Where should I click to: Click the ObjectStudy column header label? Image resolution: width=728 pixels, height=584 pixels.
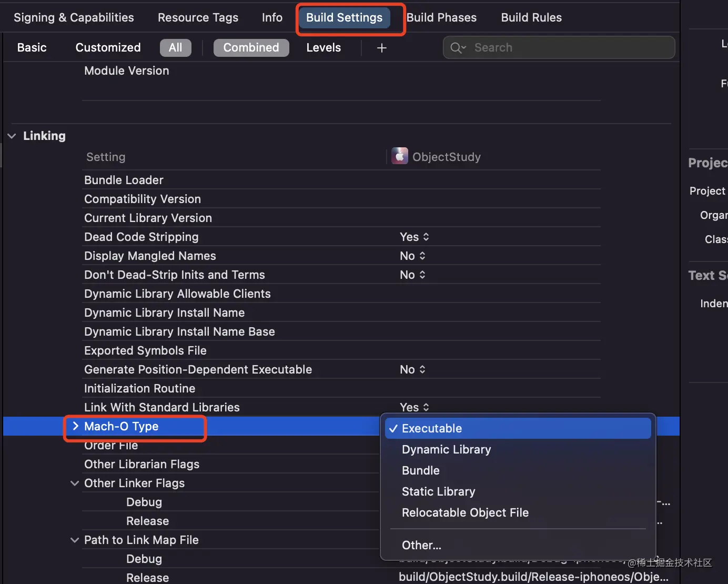pos(447,157)
